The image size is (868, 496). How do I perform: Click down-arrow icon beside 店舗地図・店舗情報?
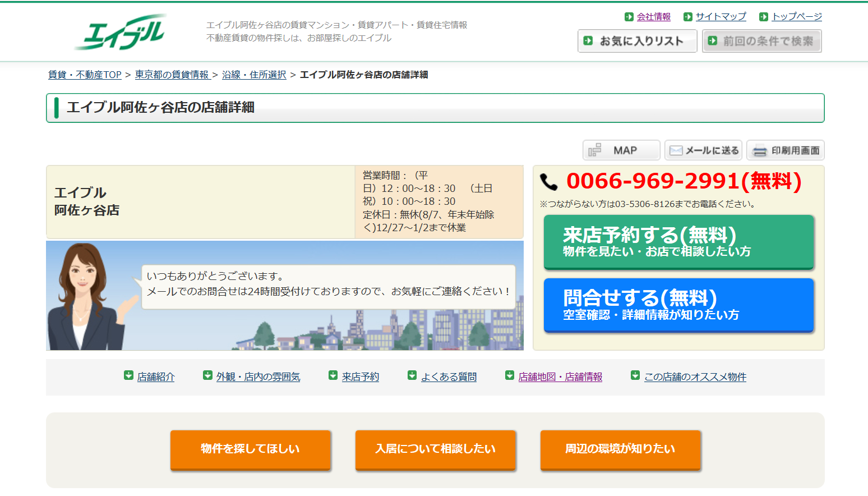tap(510, 375)
